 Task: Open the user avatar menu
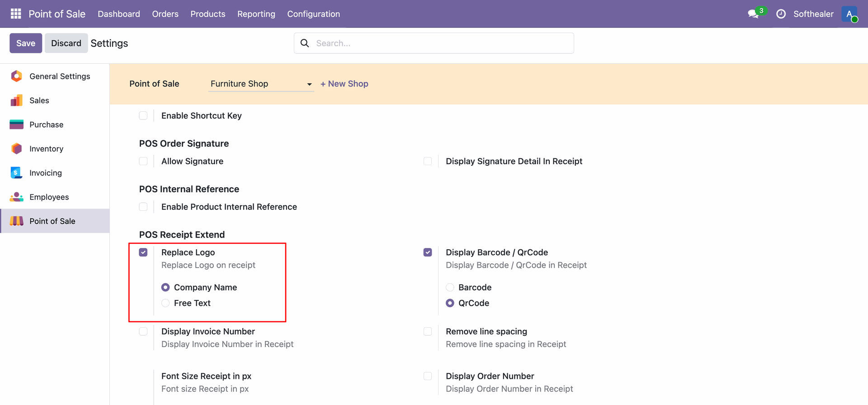click(849, 14)
